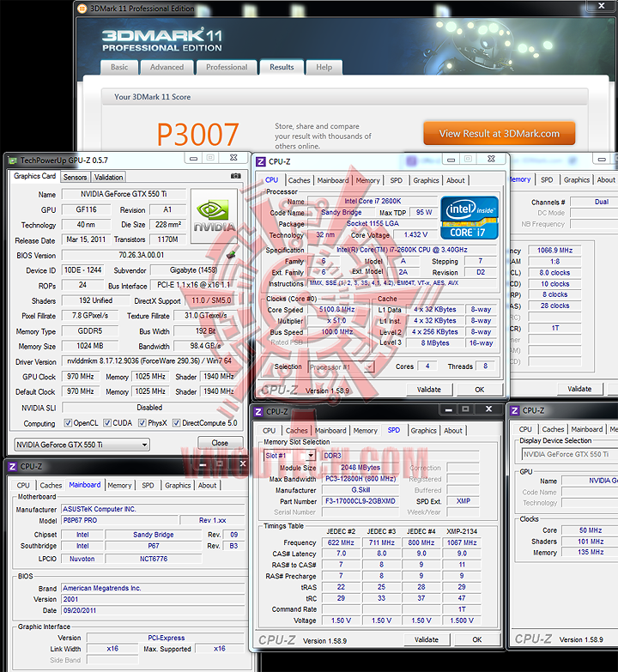Image resolution: width=618 pixels, height=672 pixels.
Task: Open the Help tab in 3DMark
Action: coord(324,67)
